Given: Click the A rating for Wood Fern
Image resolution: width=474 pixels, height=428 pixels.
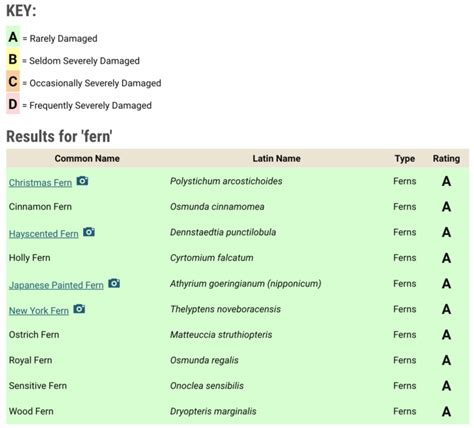Looking at the screenshot, I should [x=446, y=411].
